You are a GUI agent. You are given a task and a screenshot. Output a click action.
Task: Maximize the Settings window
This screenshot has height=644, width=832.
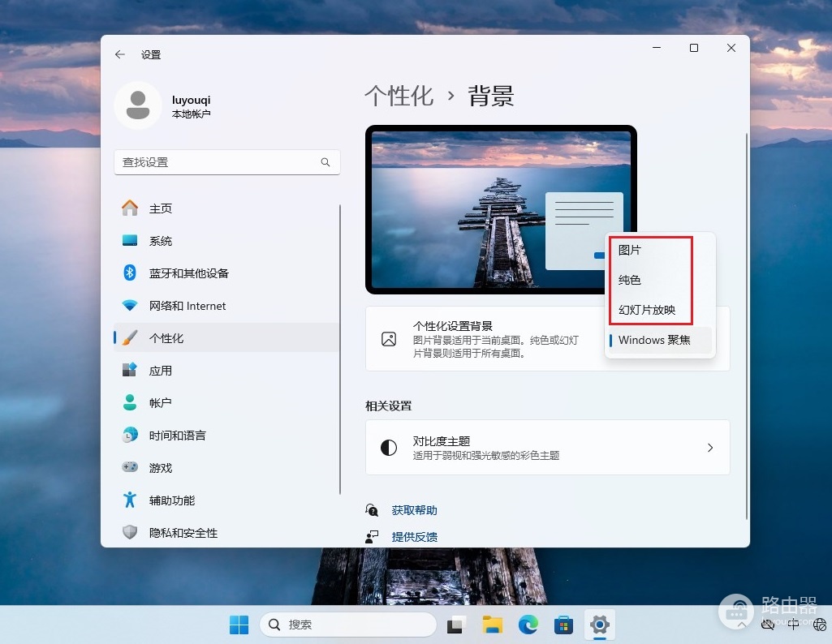(693, 48)
